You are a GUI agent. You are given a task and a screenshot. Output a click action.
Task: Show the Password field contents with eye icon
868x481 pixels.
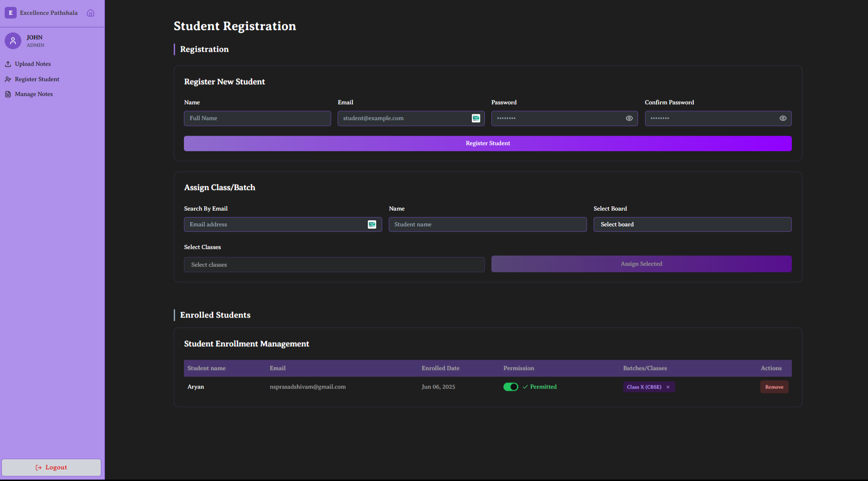(x=629, y=119)
